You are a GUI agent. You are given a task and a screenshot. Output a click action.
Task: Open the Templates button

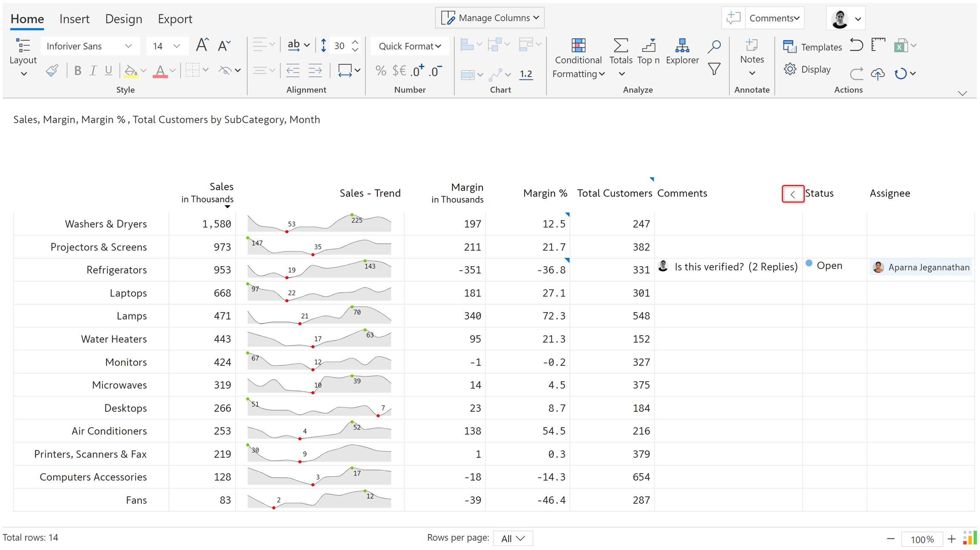(812, 47)
